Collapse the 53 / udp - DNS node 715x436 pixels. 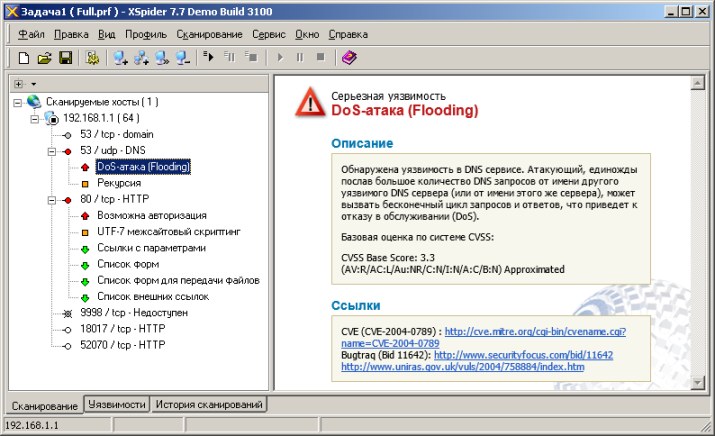[x=52, y=151]
